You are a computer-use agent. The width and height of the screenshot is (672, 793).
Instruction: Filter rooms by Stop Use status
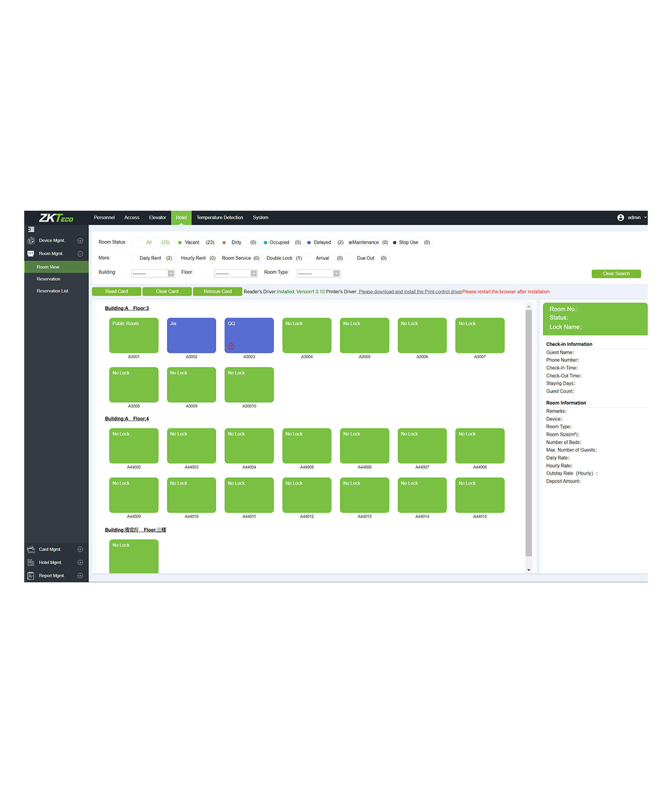coord(408,243)
